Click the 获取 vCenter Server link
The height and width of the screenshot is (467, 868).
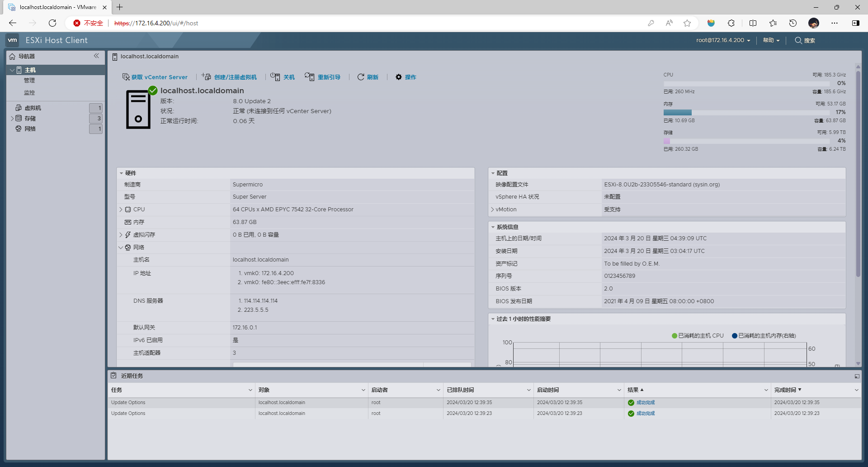coord(160,77)
